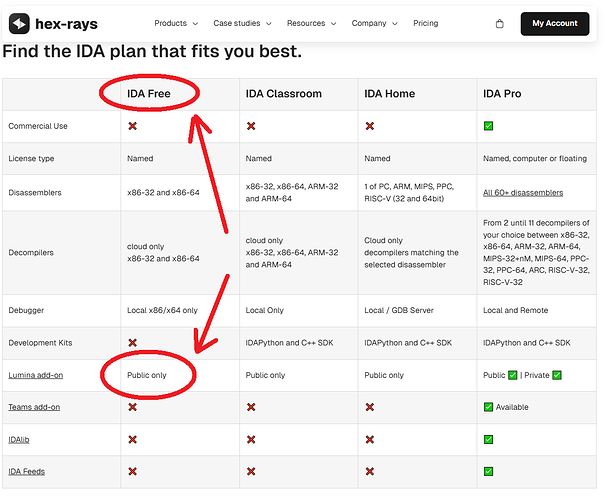Open the Teams add-on link
This screenshot has width=605, height=500.
[34, 407]
